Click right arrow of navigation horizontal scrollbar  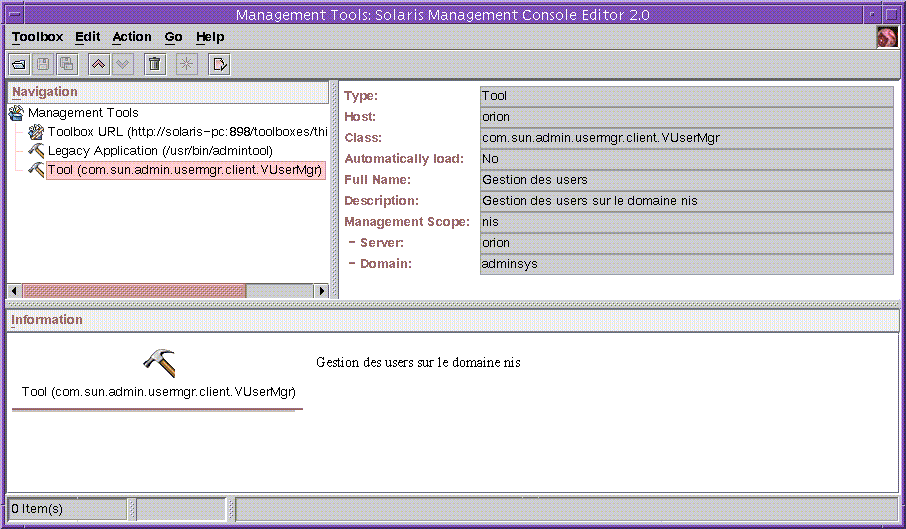click(x=321, y=290)
